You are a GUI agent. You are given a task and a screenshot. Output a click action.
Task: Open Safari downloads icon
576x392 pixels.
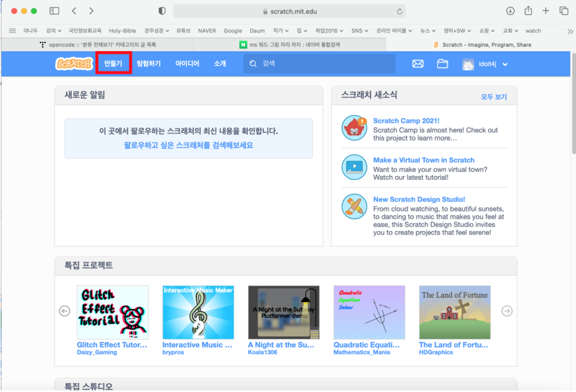(x=510, y=11)
